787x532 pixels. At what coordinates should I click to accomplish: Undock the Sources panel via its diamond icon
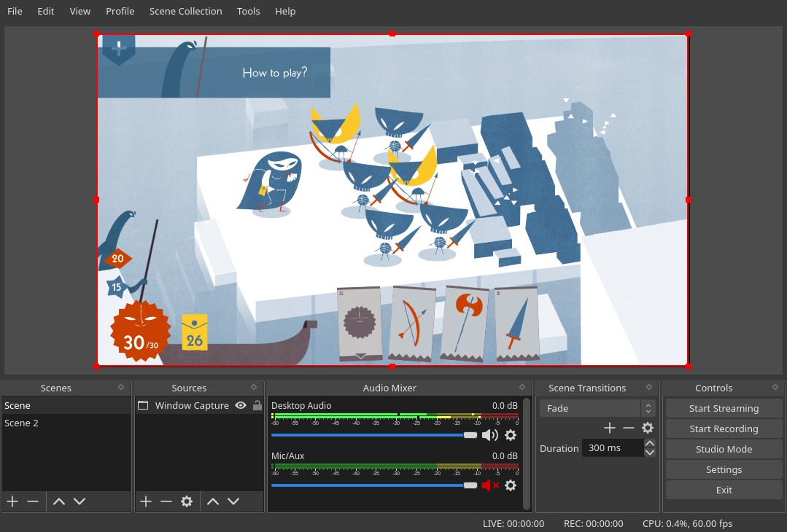pos(254,387)
